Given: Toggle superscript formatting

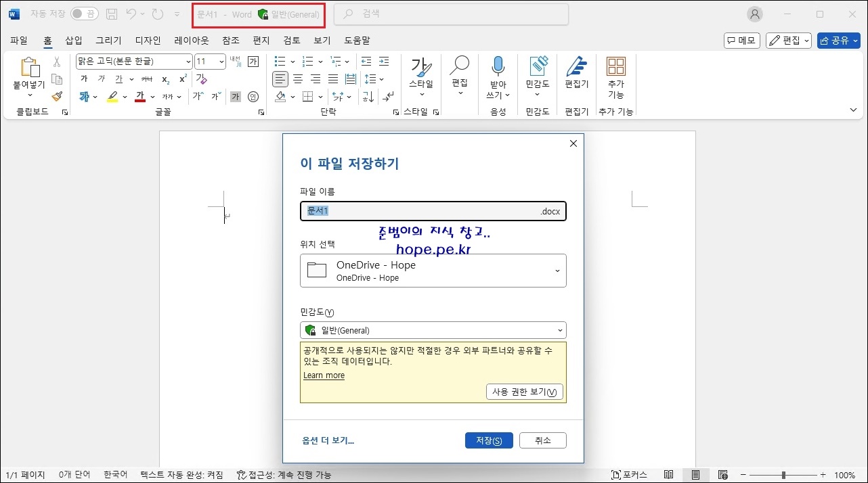Looking at the screenshot, I should pos(183,79).
